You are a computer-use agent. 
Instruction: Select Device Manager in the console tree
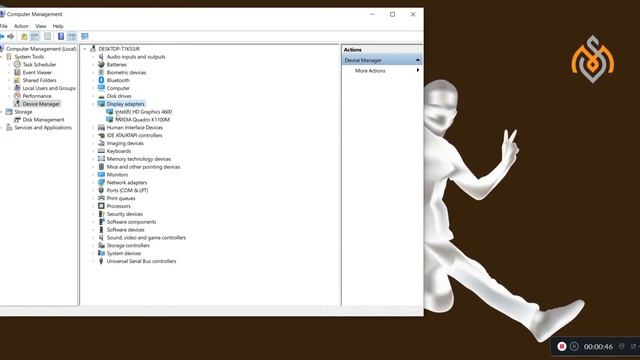click(x=41, y=104)
